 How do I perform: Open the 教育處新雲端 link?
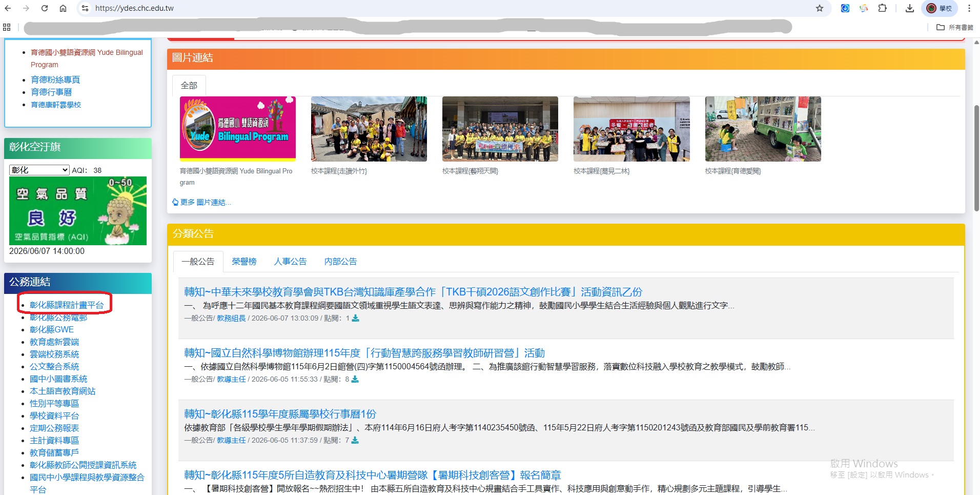click(x=54, y=342)
